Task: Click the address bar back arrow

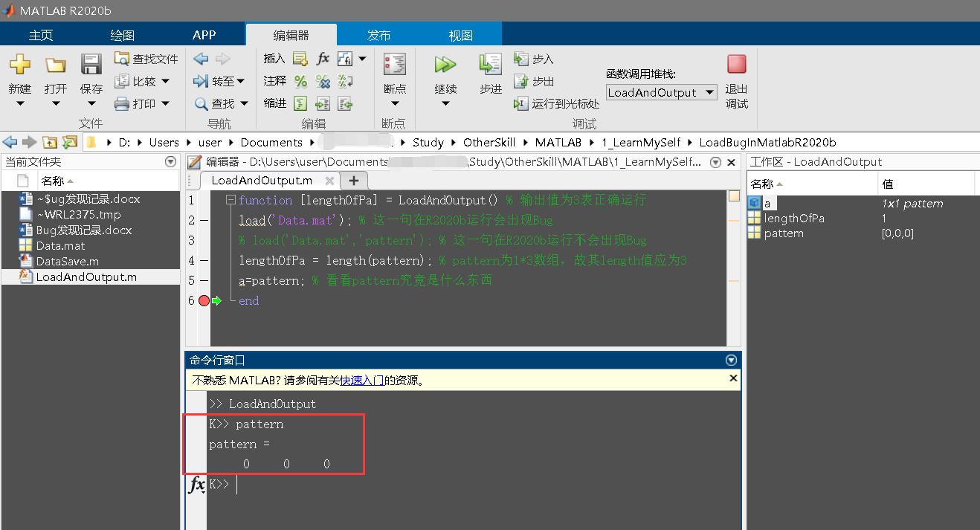Action: click(x=10, y=142)
